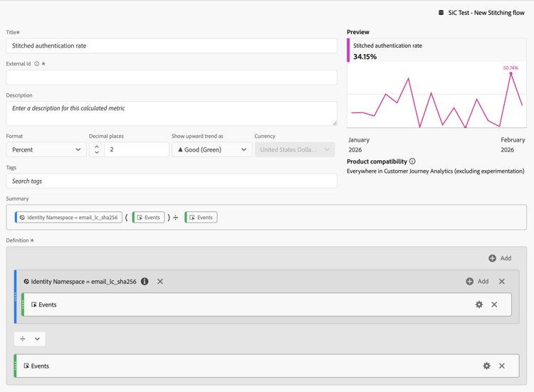Open Show upward trend as dropdown
The image size is (534, 392).
(x=212, y=149)
